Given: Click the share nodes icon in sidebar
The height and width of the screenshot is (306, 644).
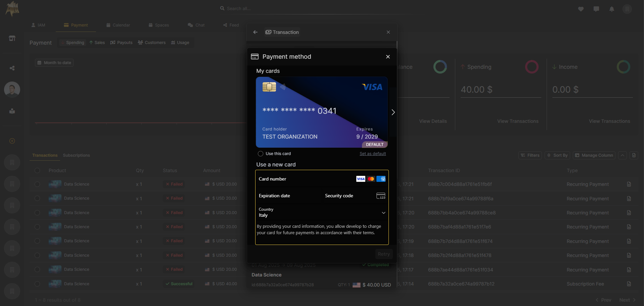Looking at the screenshot, I should (12, 68).
